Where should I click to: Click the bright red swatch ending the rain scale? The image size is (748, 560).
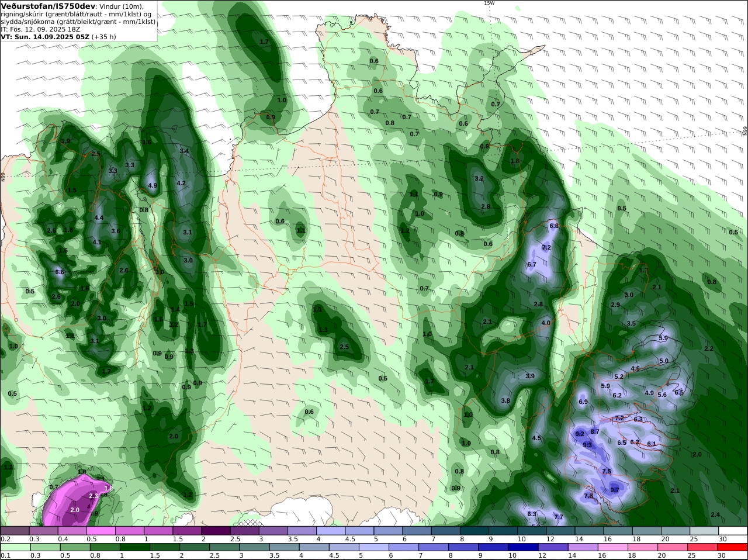(733, 548)
